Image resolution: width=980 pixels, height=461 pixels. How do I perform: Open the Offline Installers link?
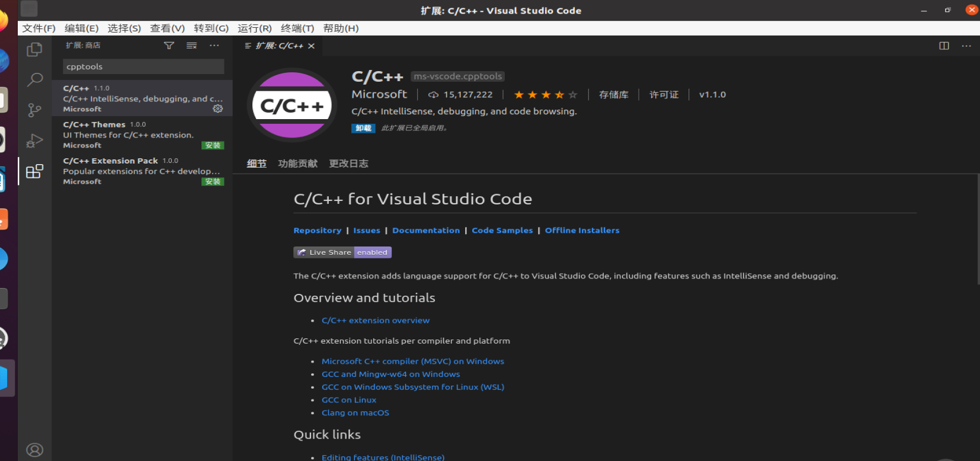pyautogui.click(x=582, y=230)
